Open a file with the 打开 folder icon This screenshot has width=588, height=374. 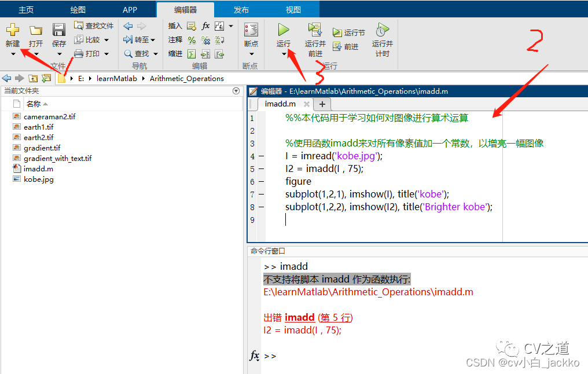[x=35, y=29]
